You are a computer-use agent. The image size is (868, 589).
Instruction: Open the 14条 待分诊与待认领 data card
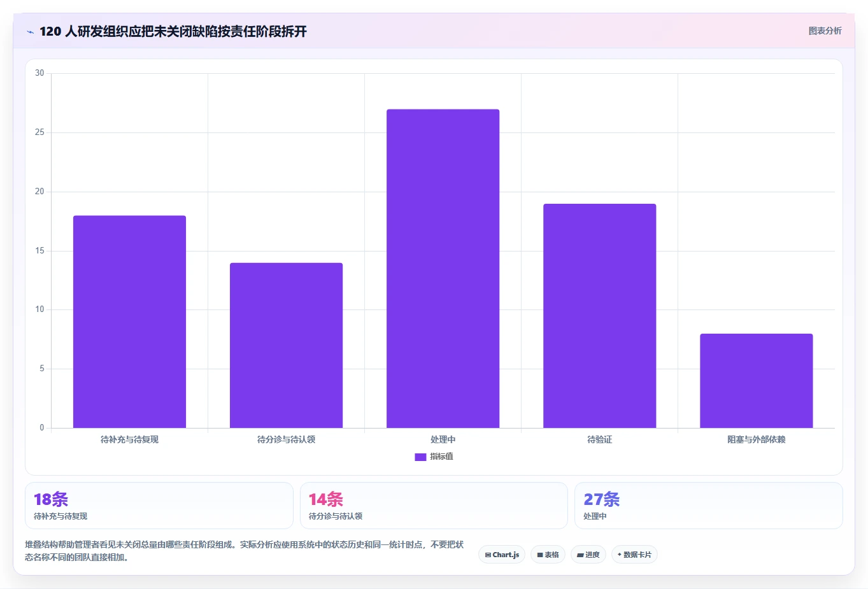click(434, 506)
